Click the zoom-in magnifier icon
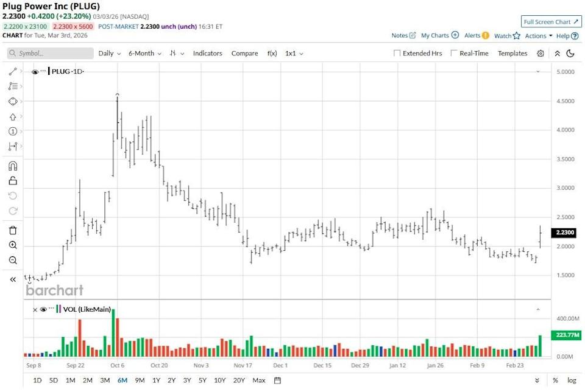 click(x=13, y=243)
